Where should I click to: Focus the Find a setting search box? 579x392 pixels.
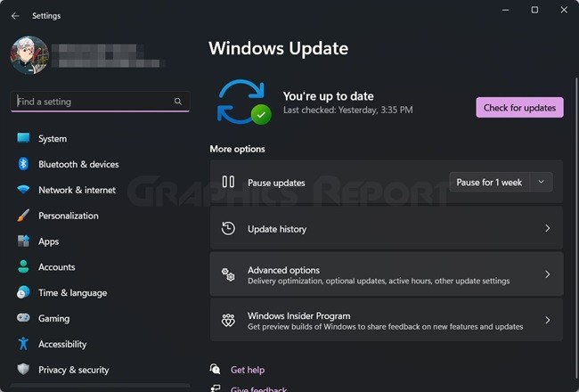[x=100, y=102]
